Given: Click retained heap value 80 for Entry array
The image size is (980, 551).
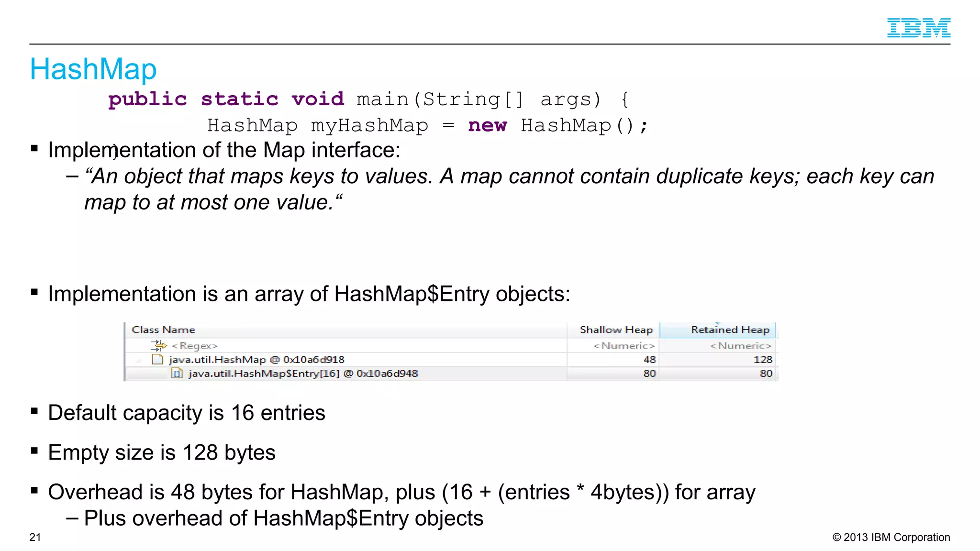Looking at the screenshot, I should [x=766, y=374].
